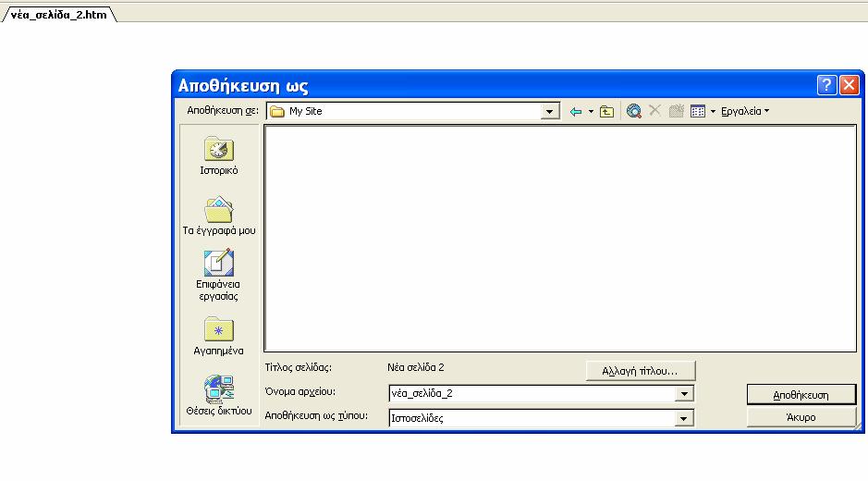Click the Αποθήκευση save button
Viewport: 868px width, 481px height.
point(801,395)
